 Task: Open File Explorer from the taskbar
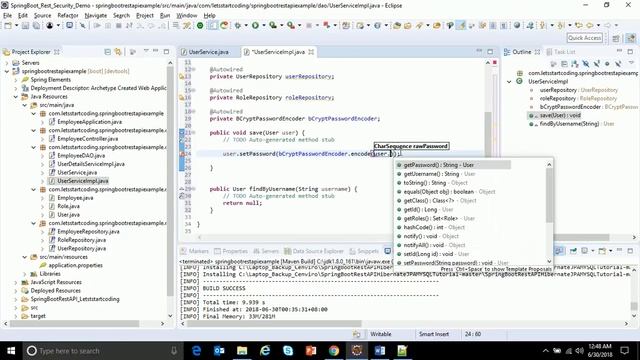[x=242, y=351]
